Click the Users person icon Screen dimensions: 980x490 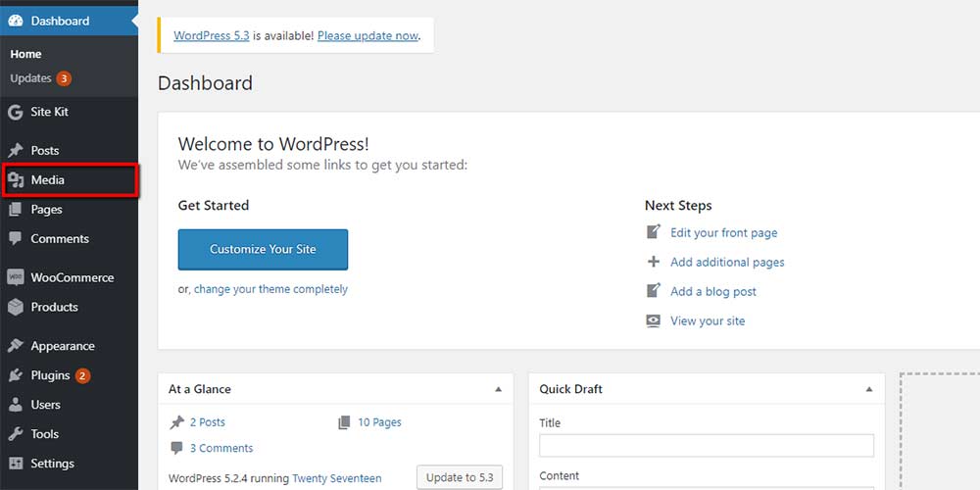tap(16, 405)
